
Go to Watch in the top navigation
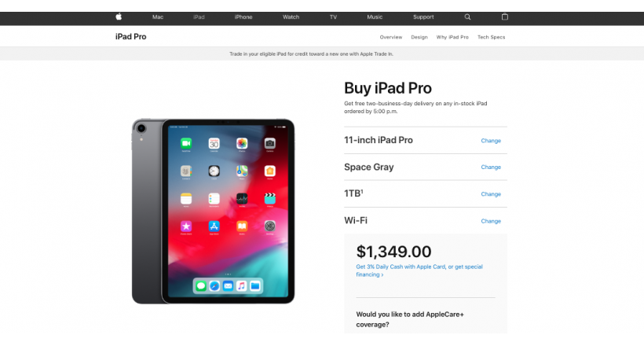pos(291,17)
